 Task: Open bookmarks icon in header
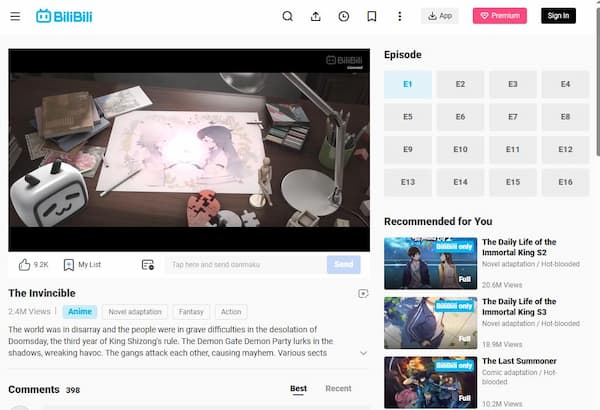tap(372, 16)
